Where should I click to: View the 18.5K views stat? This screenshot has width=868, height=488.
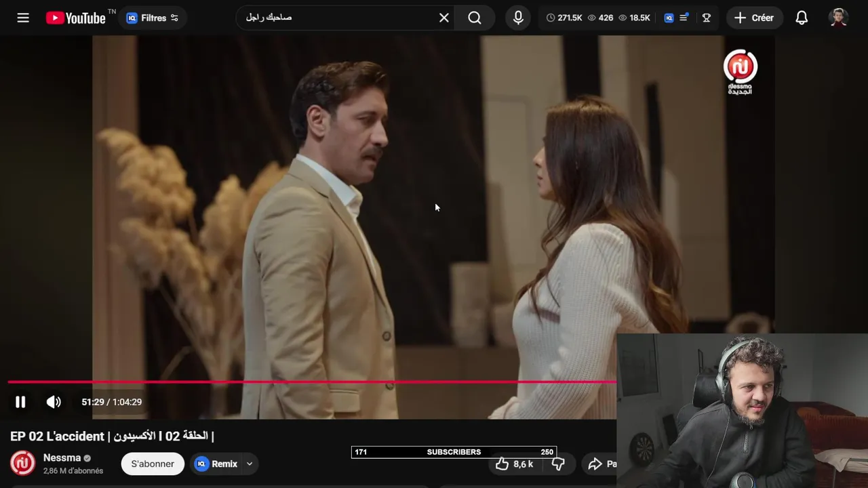635,18
